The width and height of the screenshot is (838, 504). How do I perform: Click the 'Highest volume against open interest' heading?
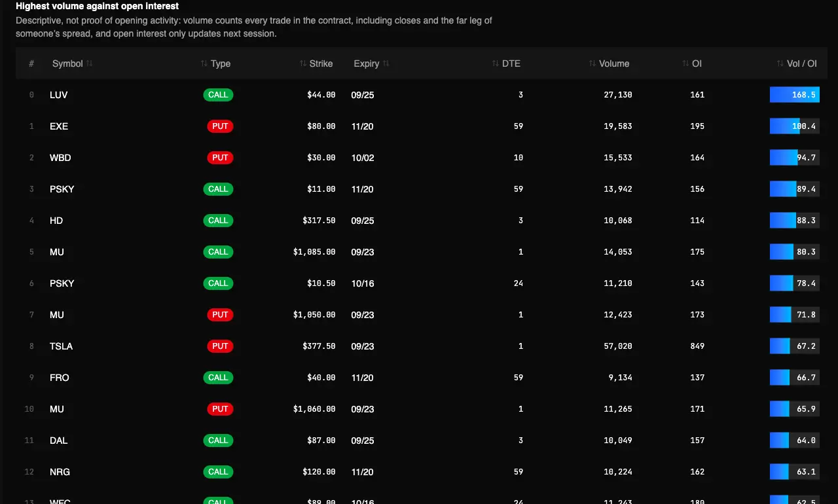pyautogui.click(x=98, y=6)
